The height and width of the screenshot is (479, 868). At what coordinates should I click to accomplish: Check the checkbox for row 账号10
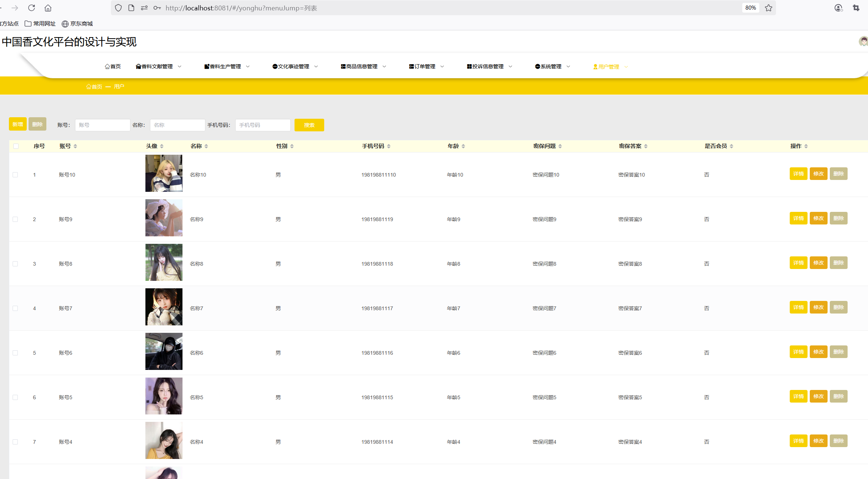point(15,175)
